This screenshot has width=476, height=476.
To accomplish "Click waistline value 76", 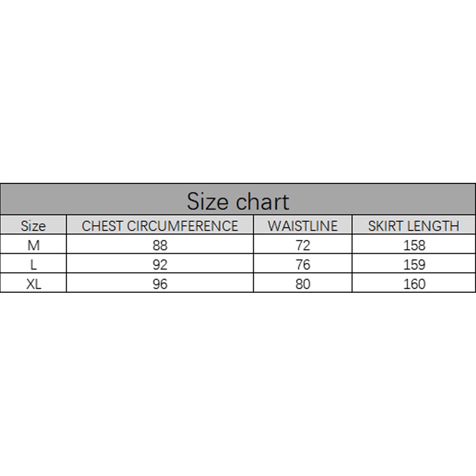I will 303,265.
